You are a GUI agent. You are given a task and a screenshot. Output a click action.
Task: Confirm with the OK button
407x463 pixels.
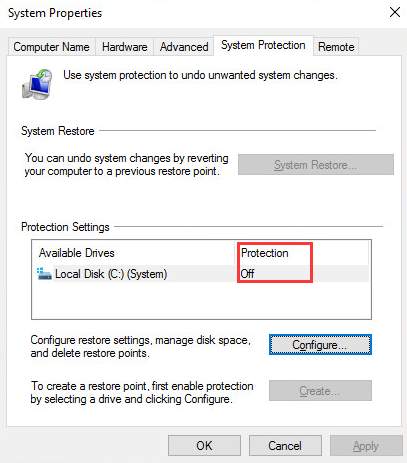click(204, 446)
